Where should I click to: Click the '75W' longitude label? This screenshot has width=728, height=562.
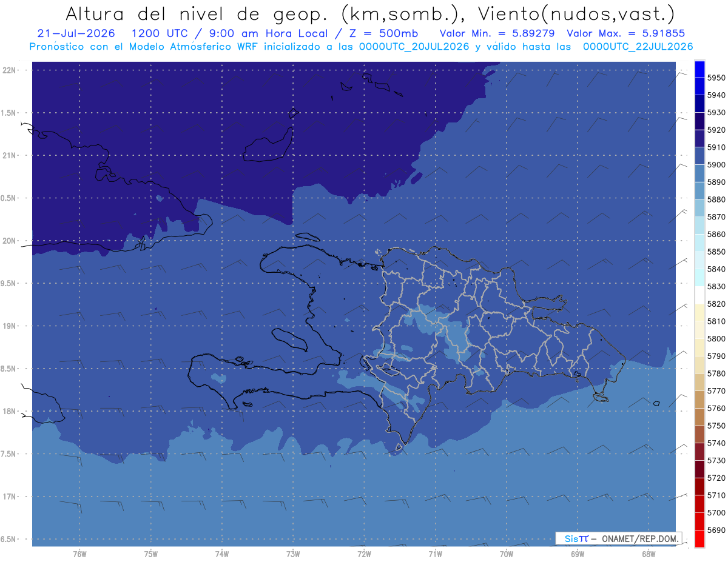coord(151,554)
